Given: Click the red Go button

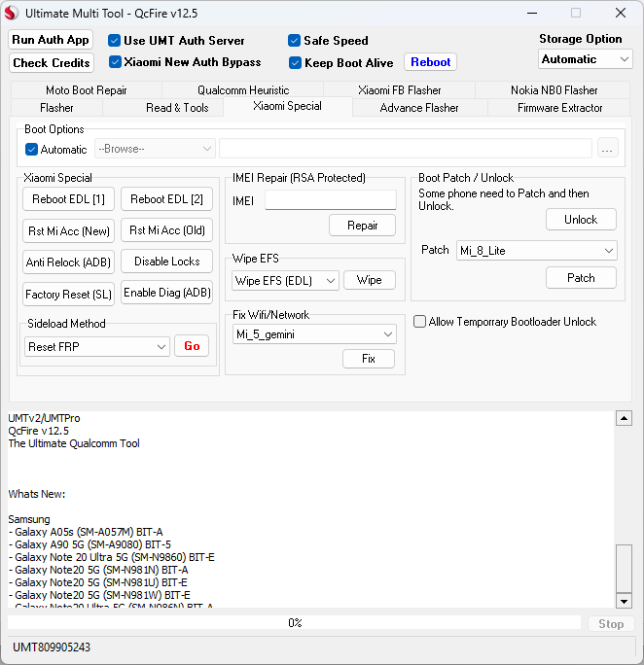Looking at the screenshot, I should tap(192, 346).
